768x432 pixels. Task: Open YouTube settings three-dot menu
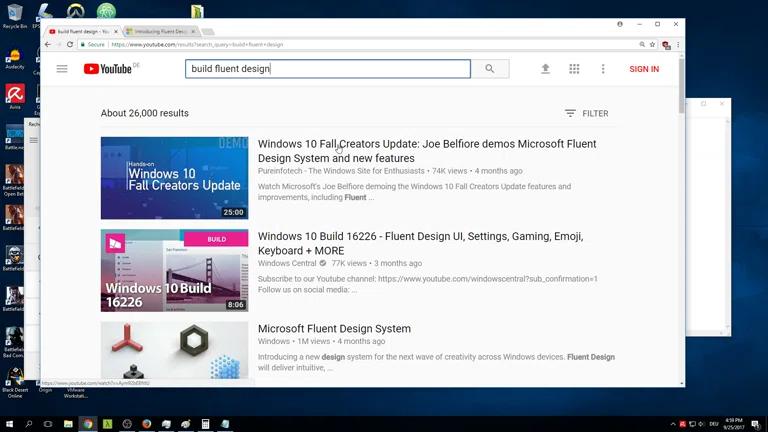603,69
